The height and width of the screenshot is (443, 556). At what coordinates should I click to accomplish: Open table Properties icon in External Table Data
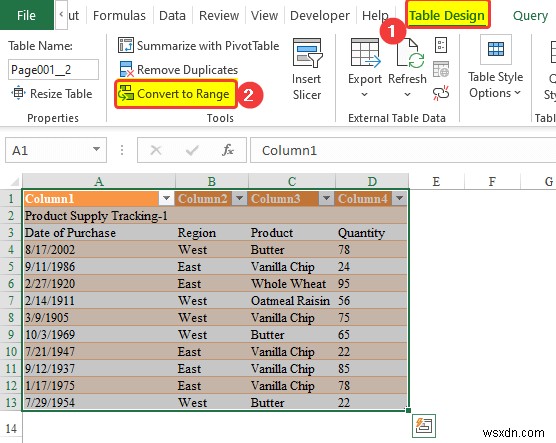coord(441,45)
